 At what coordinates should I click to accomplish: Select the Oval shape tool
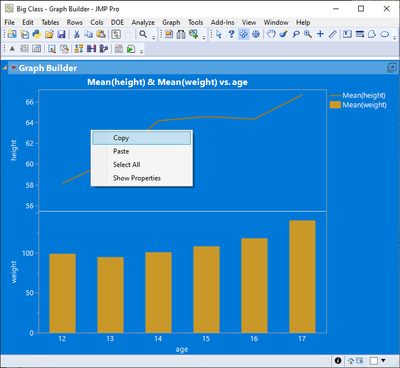pos(385,34)
